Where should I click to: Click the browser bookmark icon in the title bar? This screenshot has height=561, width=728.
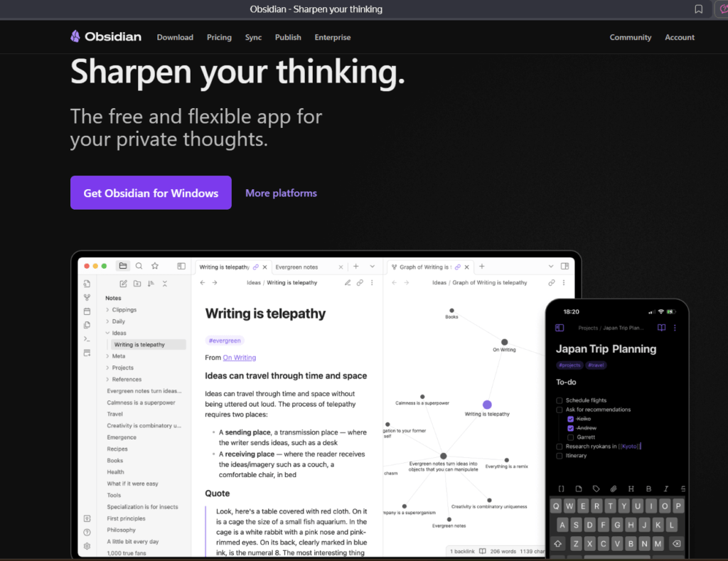[698, 9]
